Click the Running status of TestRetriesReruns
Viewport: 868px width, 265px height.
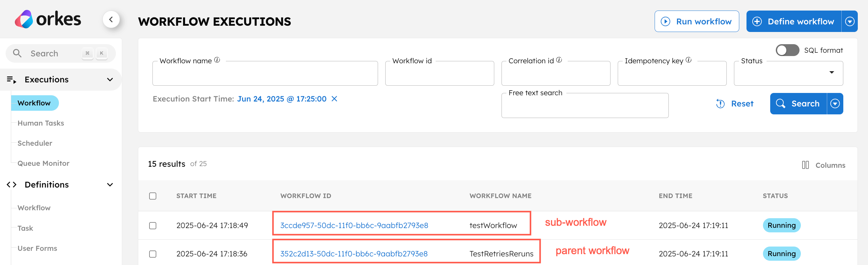coord(781,254)
